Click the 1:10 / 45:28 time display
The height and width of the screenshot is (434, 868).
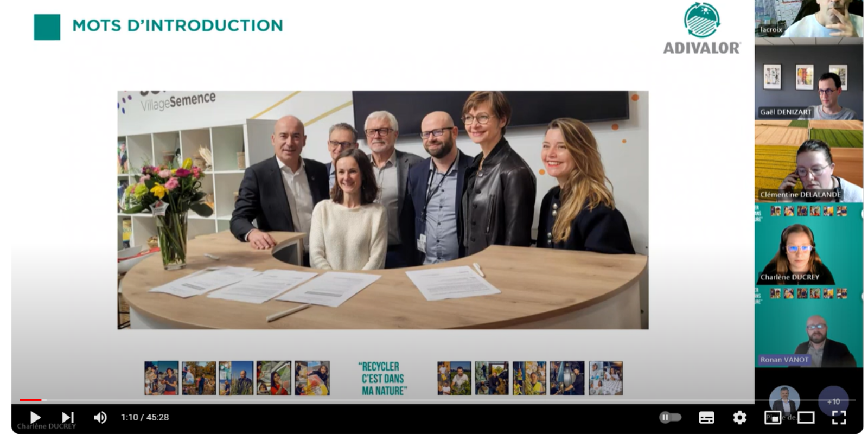tap(145, 417)
